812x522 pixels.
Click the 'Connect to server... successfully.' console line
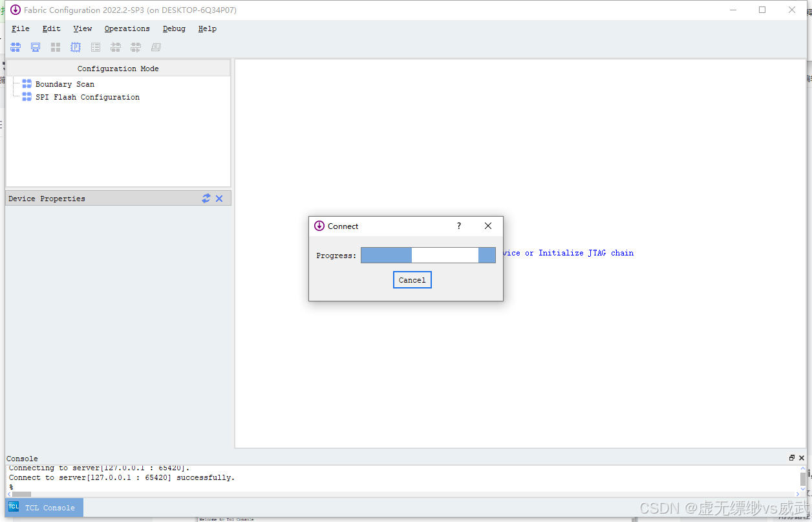click(x=122, y=477)
